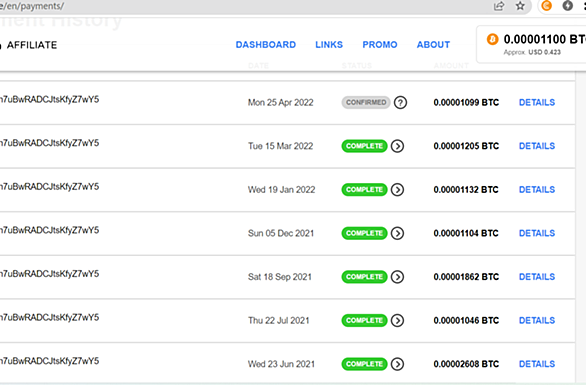The image size is (586, 385).
Task: Click arrow icon for 22 Jul 2021 payment
Action: click(x=397, y=321)
